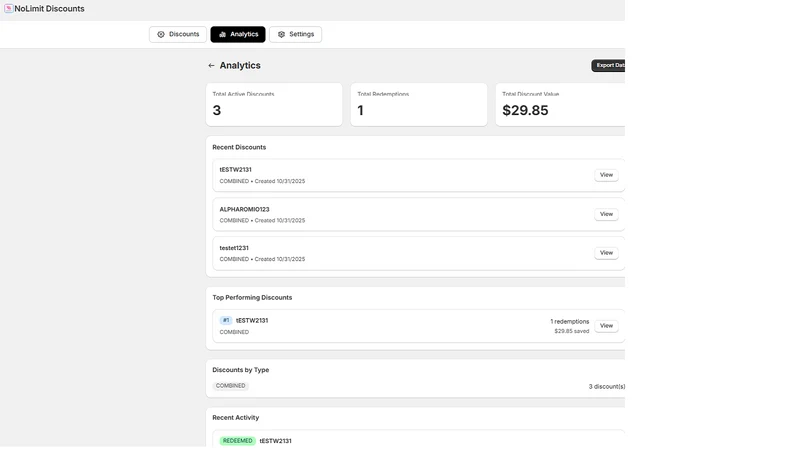Click the REDEEMED status badge
The width and height of the screenshot is (800, 450).
coord(237,441)
